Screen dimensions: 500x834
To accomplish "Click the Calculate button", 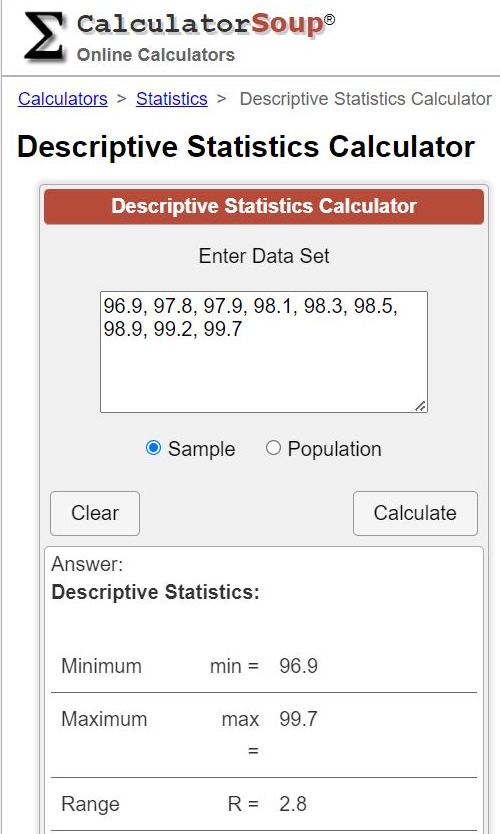I will tap(415, 513).
